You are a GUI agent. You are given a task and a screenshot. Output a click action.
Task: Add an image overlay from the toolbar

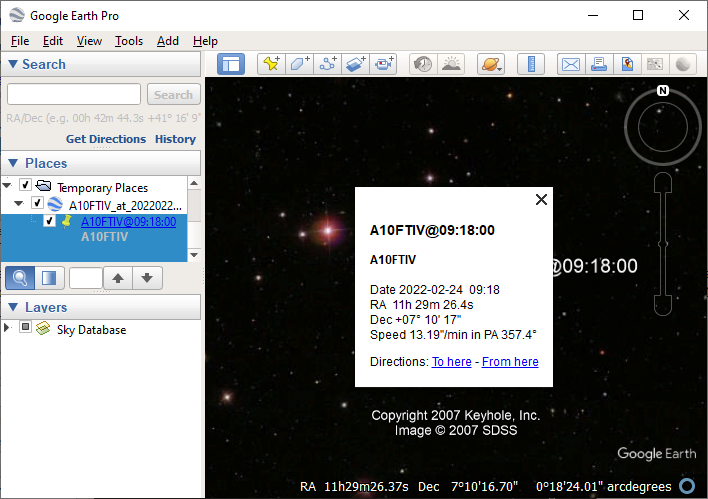pyautogui.click(x=356, y=64)
